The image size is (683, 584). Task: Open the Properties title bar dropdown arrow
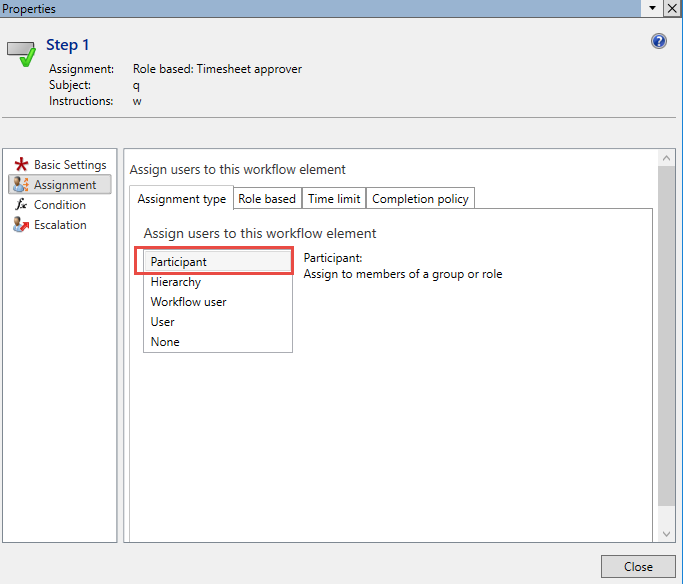(x=653, y=8)
